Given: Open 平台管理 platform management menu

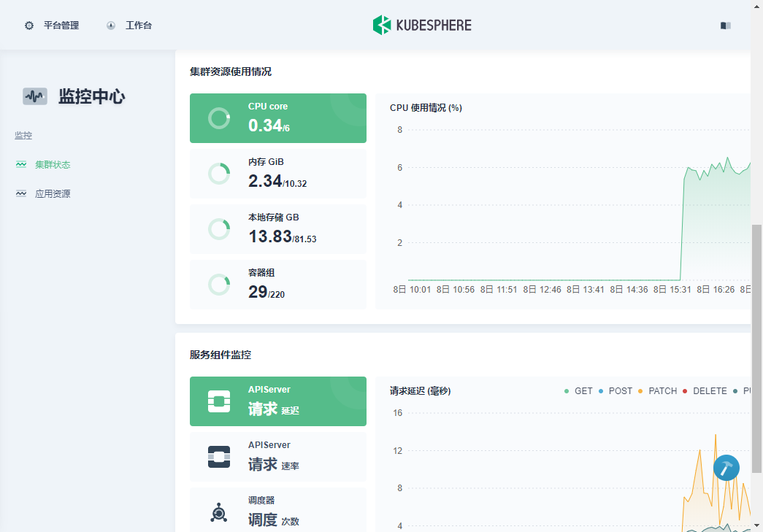Looking at the screenshot, I should pyautogui.click(x=52, y=26).
